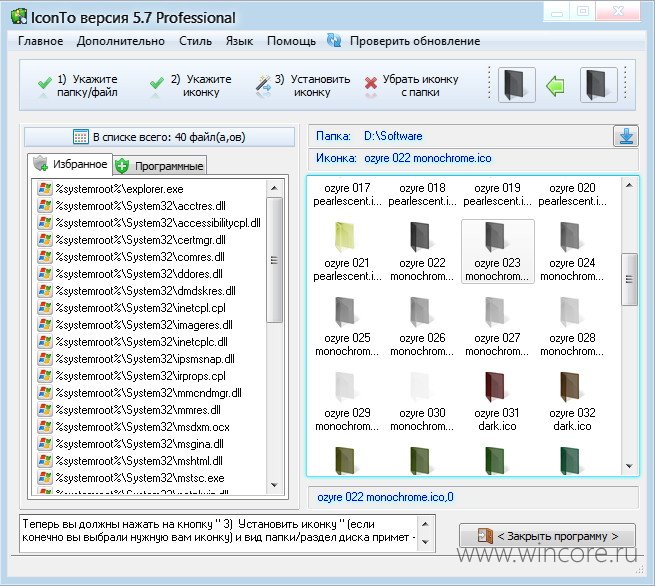Click hint text box up arrow
655x586 pixels.
tap(425, 524)
